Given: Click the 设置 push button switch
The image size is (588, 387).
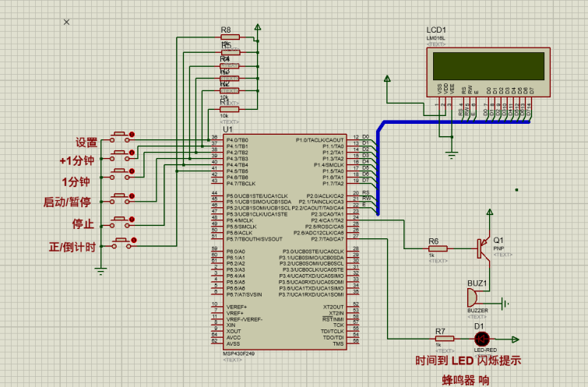Looking at the screenshot, I should pos(120,137).
